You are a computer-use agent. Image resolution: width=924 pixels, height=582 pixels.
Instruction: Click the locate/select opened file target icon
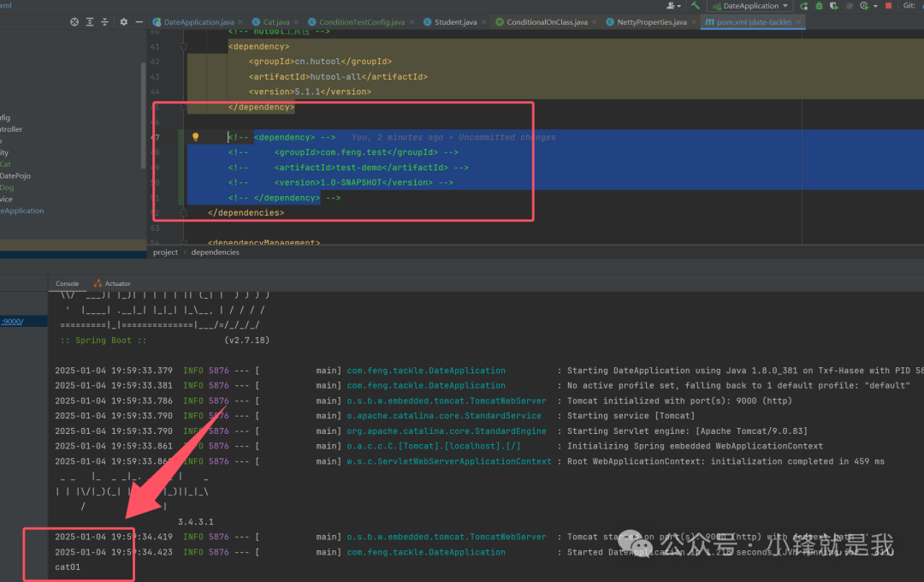[74, 22]
